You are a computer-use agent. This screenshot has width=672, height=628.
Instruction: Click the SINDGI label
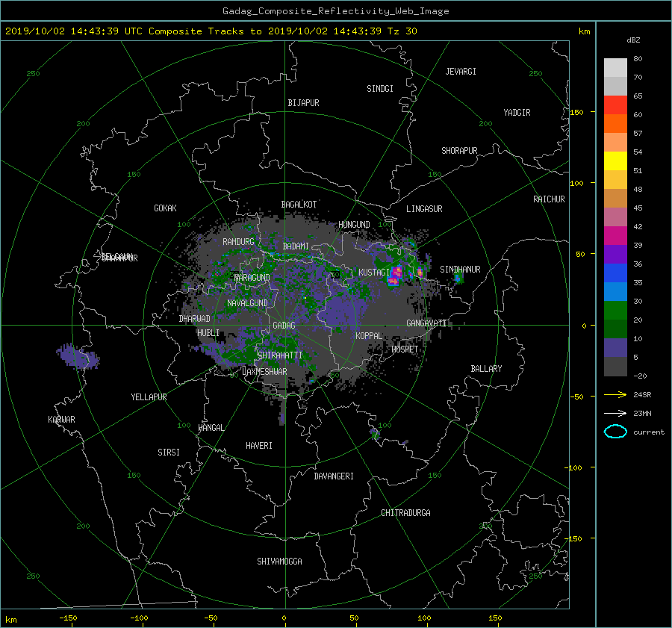click(380, 89)
